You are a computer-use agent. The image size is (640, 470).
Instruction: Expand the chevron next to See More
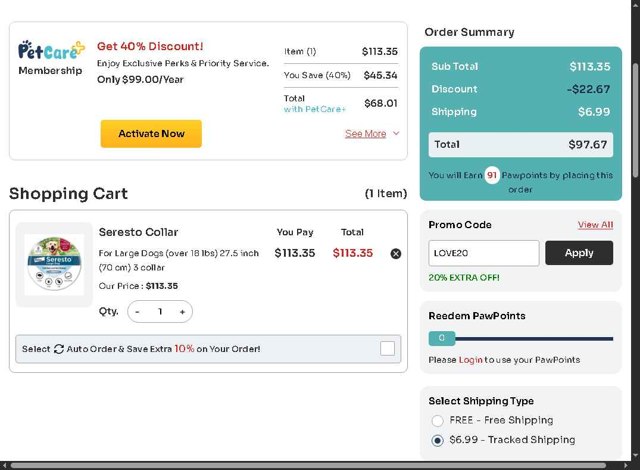point(396,133)
